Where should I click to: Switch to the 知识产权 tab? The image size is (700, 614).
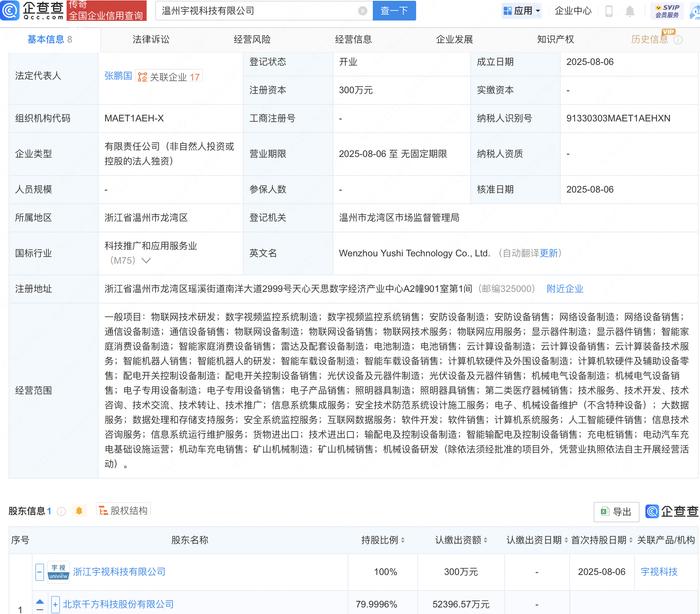pyautogui.click(x=555, y=39)
